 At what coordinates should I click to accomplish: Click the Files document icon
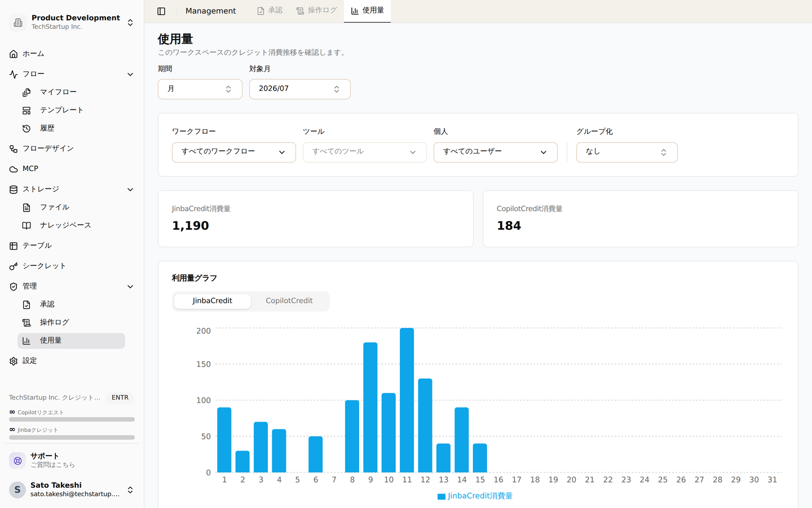point(27,208)
